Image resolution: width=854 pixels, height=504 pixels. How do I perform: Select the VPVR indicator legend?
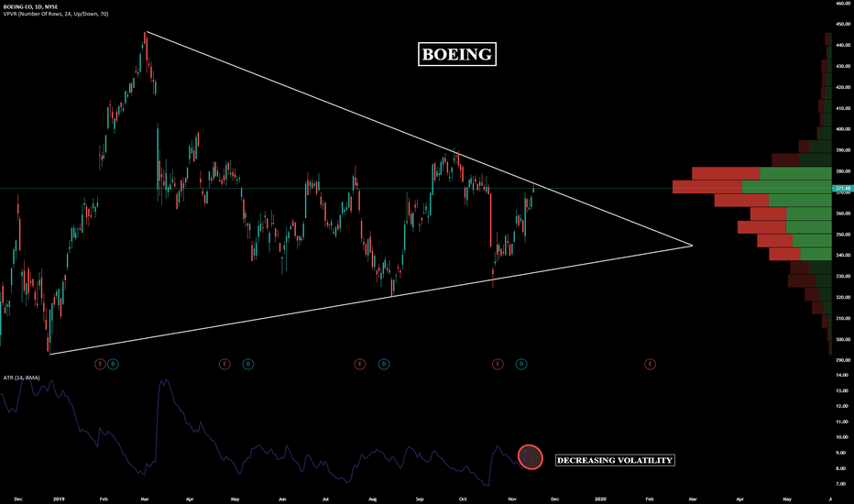pyautogui.click(x=56, y=14)
